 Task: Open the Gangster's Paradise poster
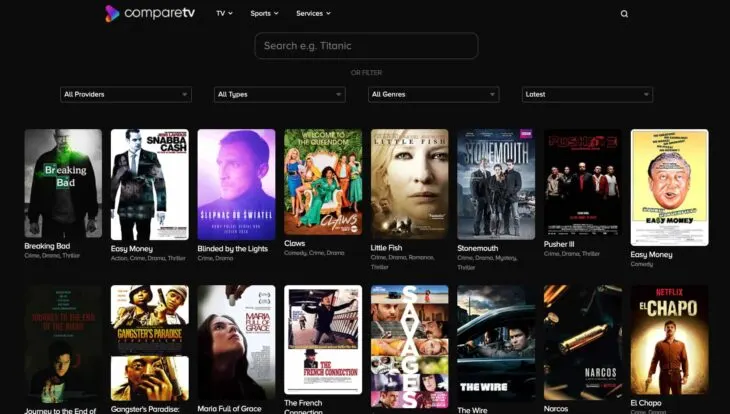150,343
